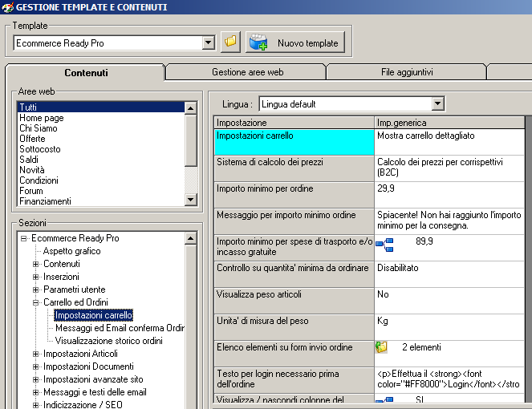Select Finanziamenti in Aree web list
The width and height of the screenshot is (532, 409).
pos(101,201)
